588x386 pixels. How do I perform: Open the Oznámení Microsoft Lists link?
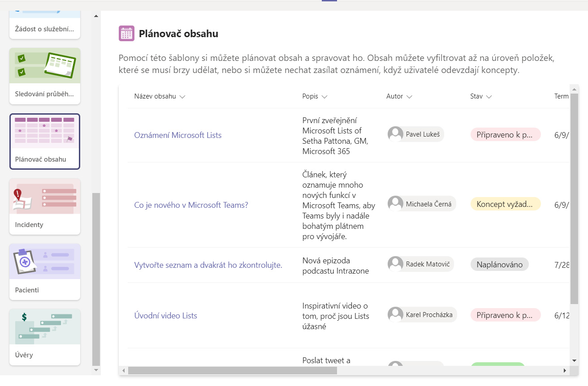click(x=178, y=135)
